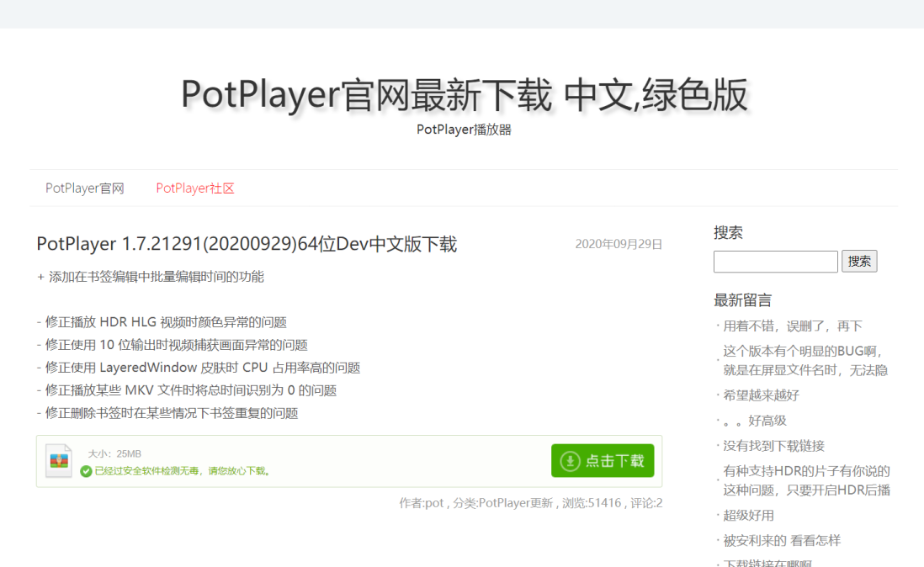Click the 最新留言 sidebar heading

coord(742,300)
